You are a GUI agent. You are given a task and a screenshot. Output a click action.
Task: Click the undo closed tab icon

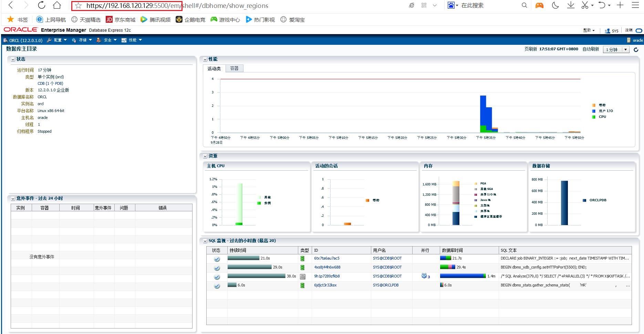click(x=602, y=5)
